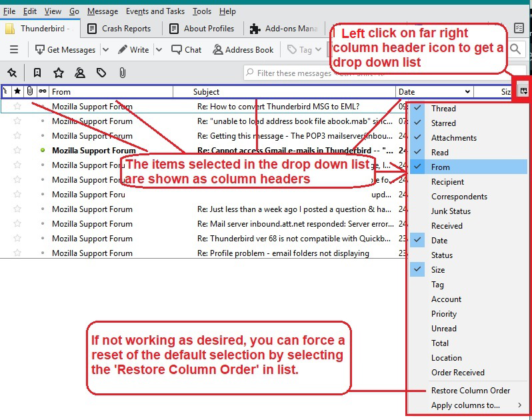Click the Get Messages button

(65, 50)
